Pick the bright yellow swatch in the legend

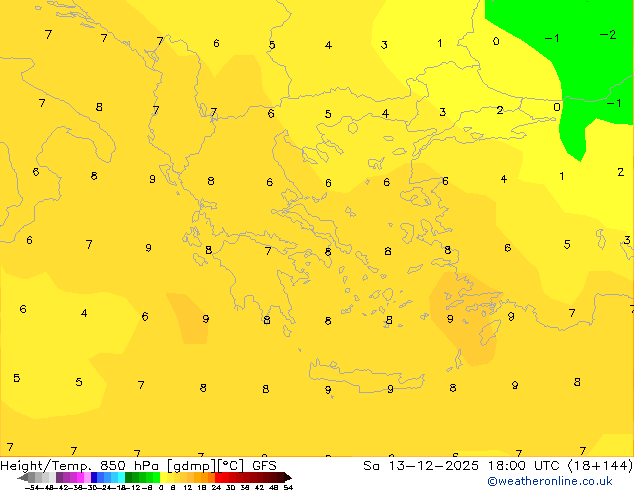click(164, 478)
